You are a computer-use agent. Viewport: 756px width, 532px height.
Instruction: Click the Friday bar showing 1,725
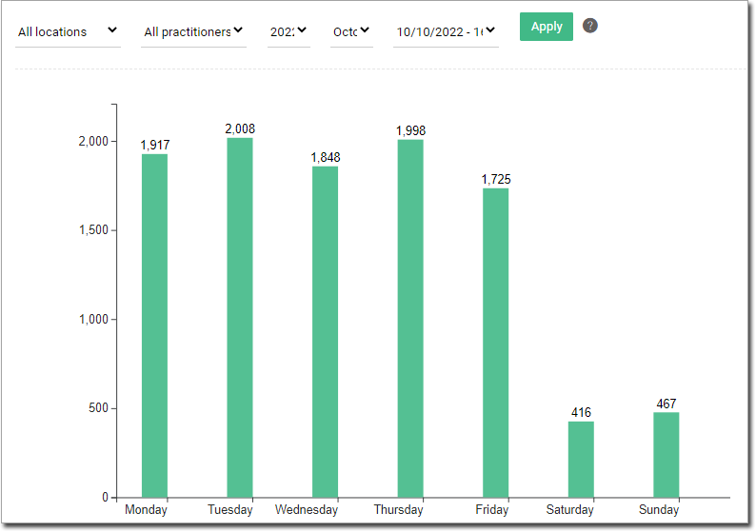coord(495,343)
